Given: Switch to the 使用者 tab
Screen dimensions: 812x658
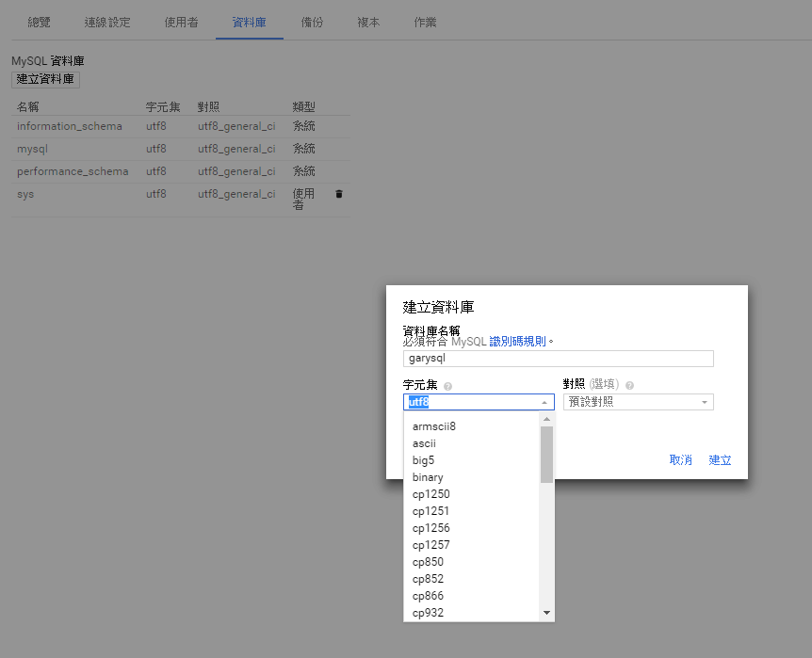Looking at the screenshot, I should (x=181, y=23).
